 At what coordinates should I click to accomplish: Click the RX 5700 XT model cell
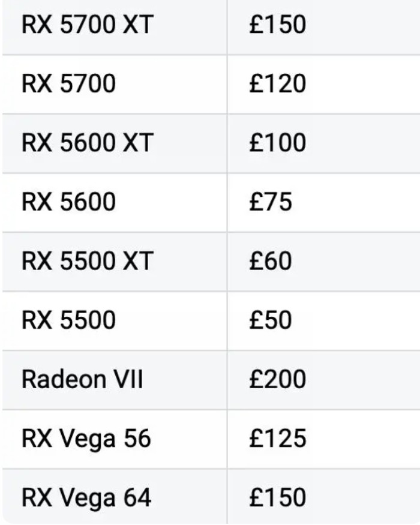pos(88,25)
